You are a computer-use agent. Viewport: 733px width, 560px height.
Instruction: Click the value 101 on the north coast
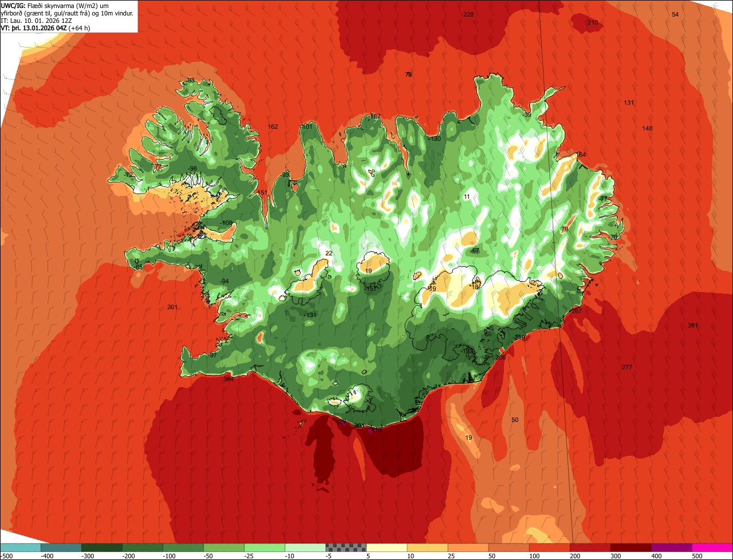tap(308, 127)
